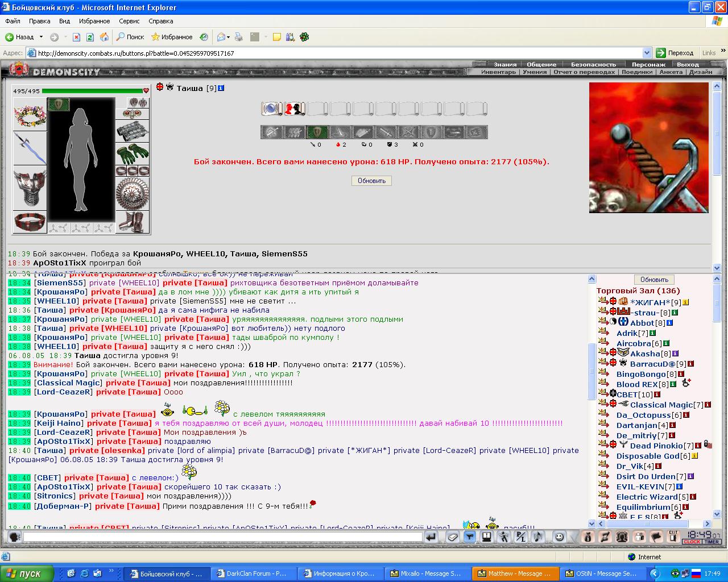Open the Mail toolbar dropdown arrow
The image size is (728, 582).
tap(228, 37)
